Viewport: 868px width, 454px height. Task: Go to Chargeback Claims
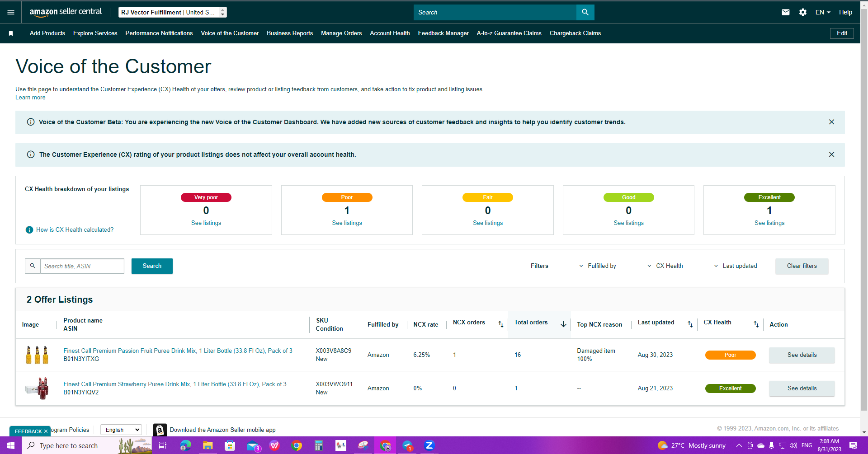click(575, 33)
